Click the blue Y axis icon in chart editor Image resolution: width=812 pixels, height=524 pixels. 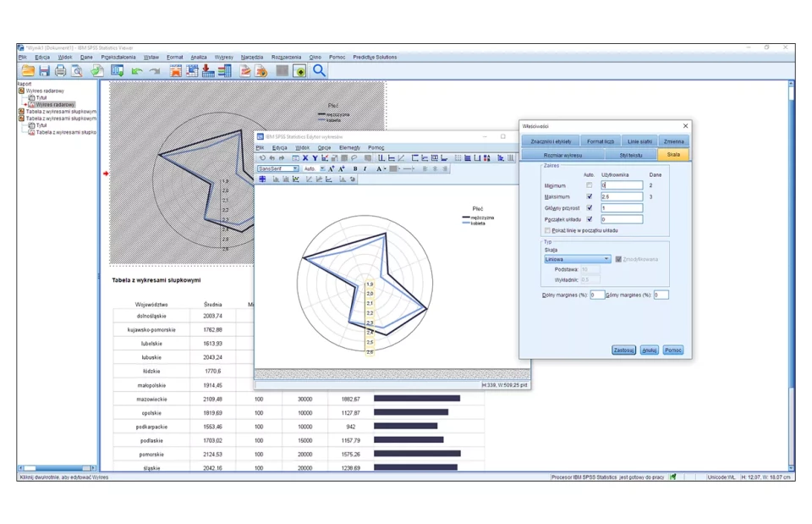click(x=315, y=158)
